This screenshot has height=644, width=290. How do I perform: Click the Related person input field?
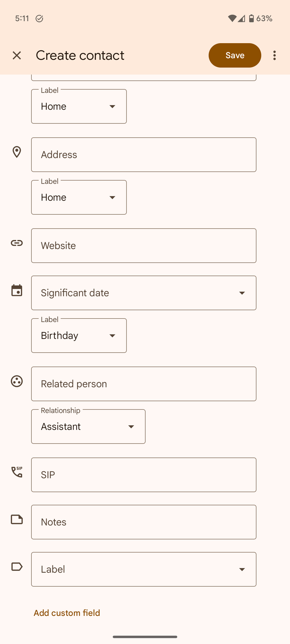coord(143,384)
